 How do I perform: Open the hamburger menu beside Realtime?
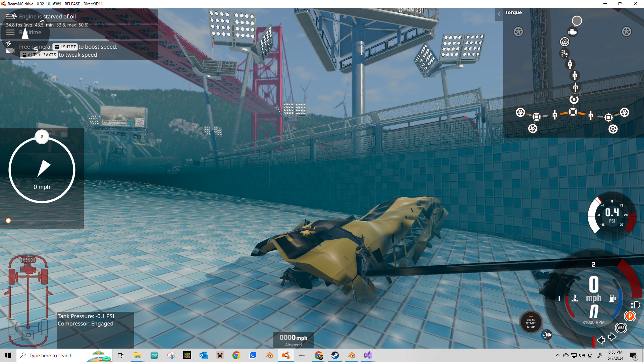(x=10, y=32)
